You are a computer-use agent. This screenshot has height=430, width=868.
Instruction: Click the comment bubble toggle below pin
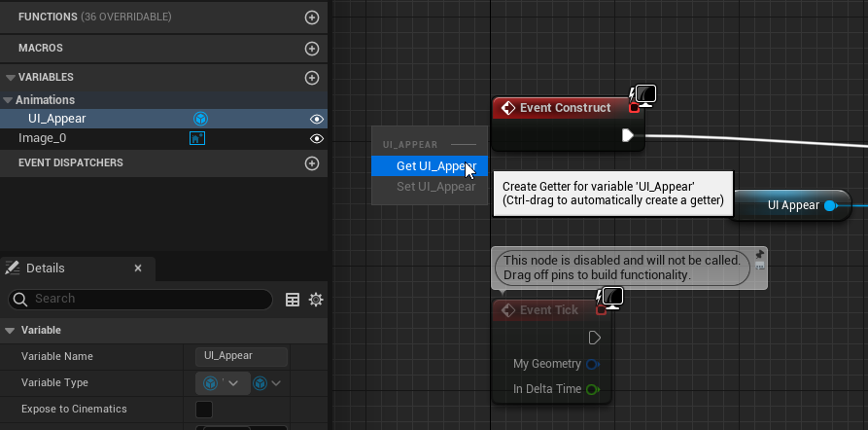[x=759, y=266]
